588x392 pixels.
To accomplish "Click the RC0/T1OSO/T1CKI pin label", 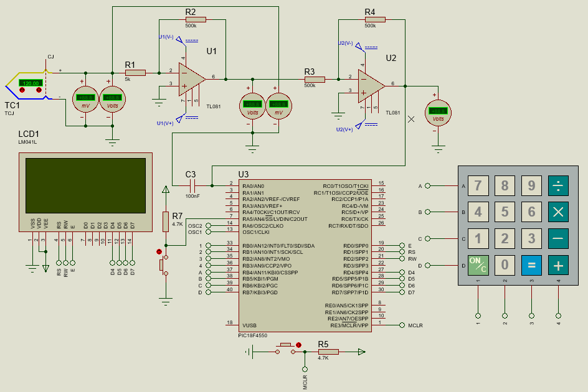I will coord(346,186).
